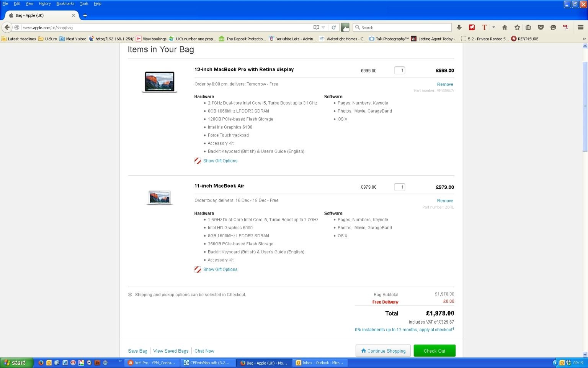Click the red PDF toolbar icon
The image size is (588, 368).
pos(565,27)
